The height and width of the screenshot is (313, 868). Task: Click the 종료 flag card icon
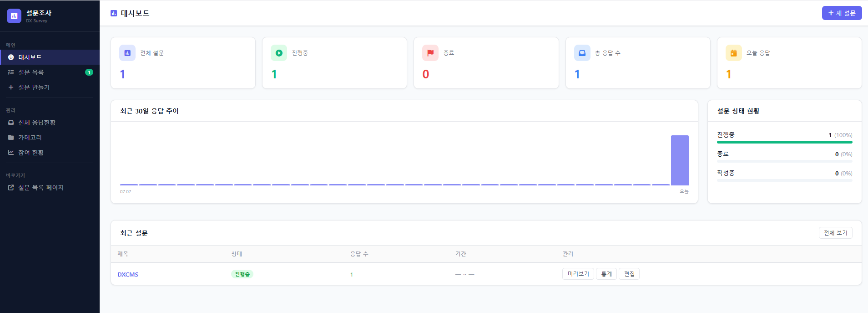click(x=430, y=53)
